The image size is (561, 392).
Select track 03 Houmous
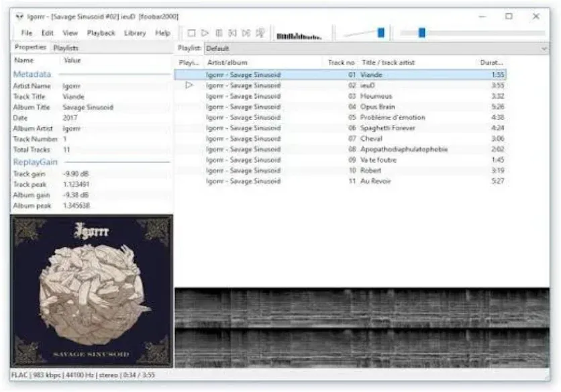pyautogui.click(x=340, y=96)
